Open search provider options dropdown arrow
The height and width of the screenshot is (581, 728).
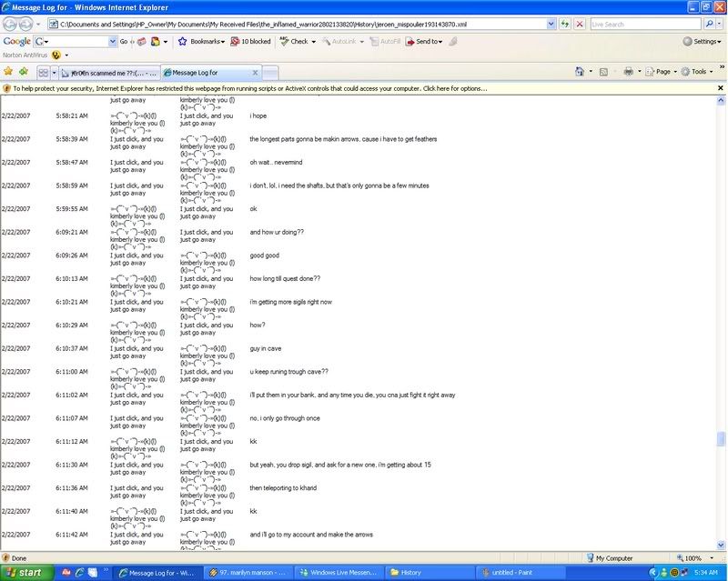720,25
